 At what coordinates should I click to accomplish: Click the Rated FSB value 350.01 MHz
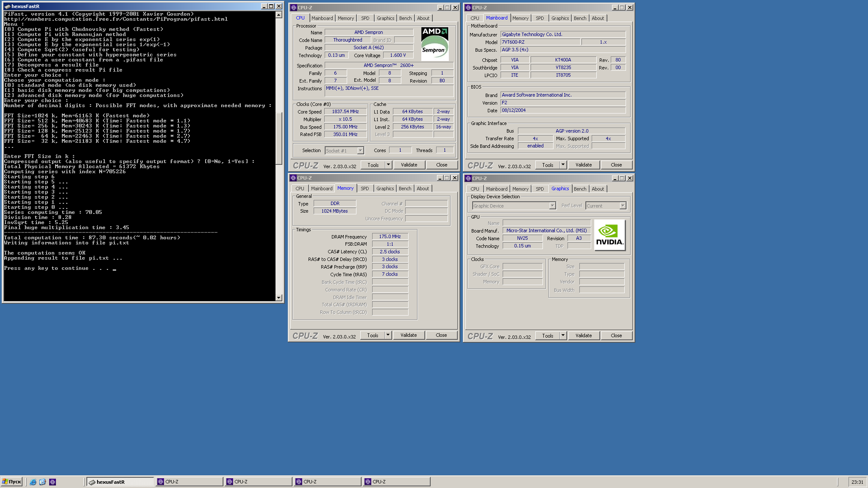tap(345, 135)
